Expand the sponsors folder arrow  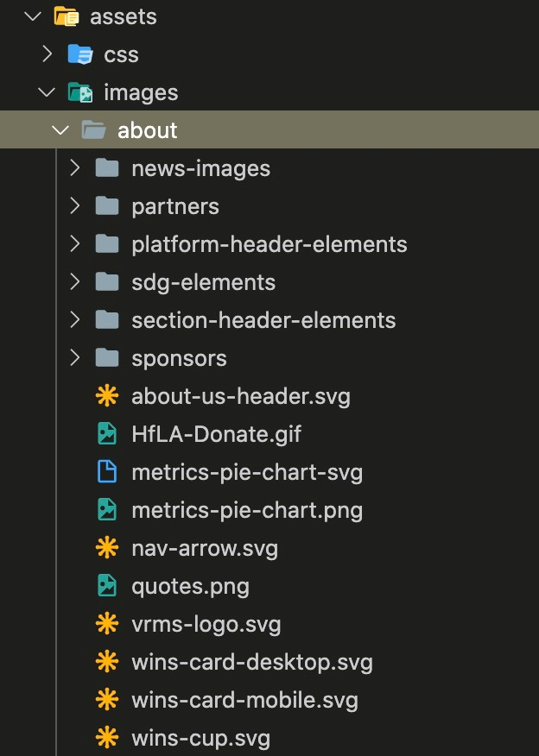coord(75,358)
